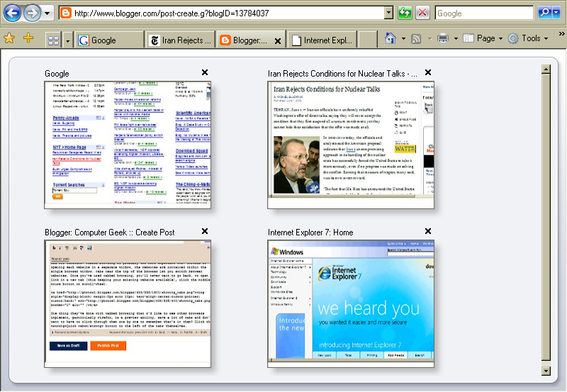Click the Print toolbar icon

click(x=443, y=38)
